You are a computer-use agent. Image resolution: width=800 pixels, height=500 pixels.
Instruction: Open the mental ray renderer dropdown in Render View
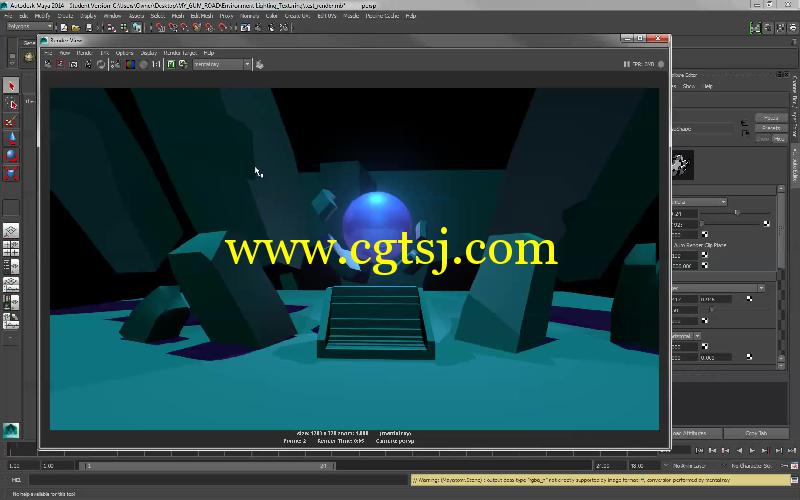[222, 64]
